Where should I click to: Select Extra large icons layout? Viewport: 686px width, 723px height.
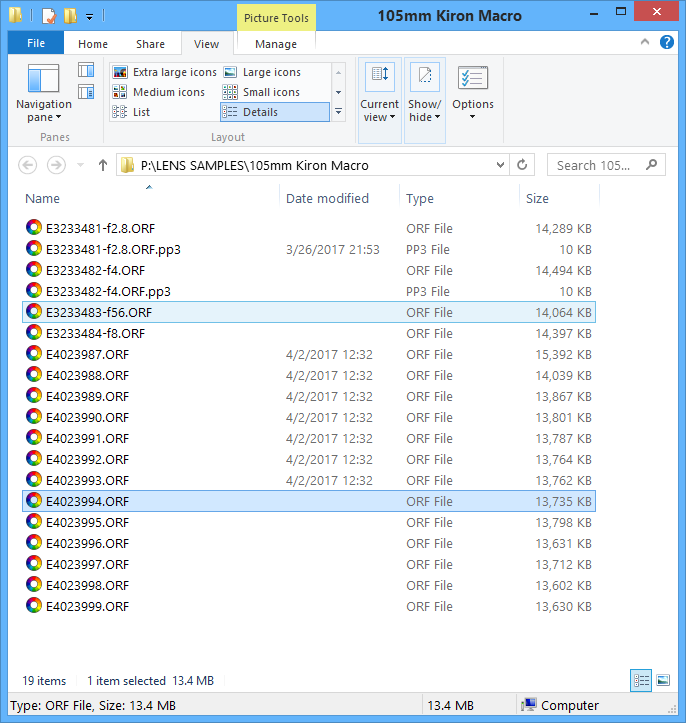[x=165, y=72]
